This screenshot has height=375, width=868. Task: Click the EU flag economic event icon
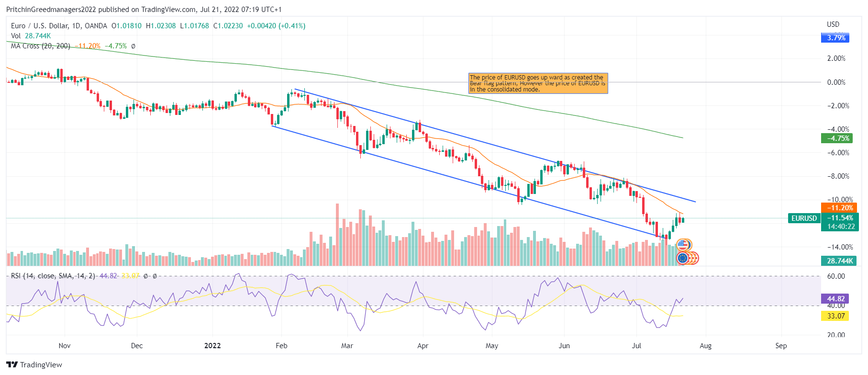[683, 258]
